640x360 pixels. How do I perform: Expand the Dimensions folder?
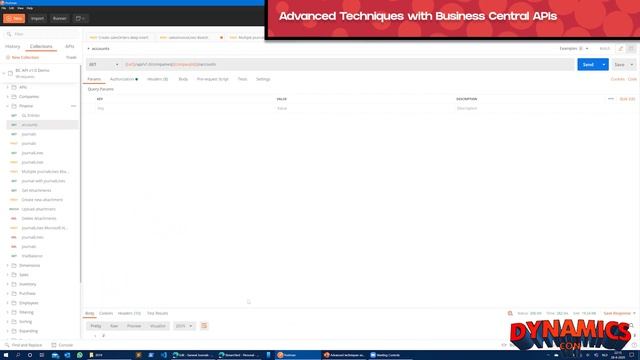coord(7,266)
